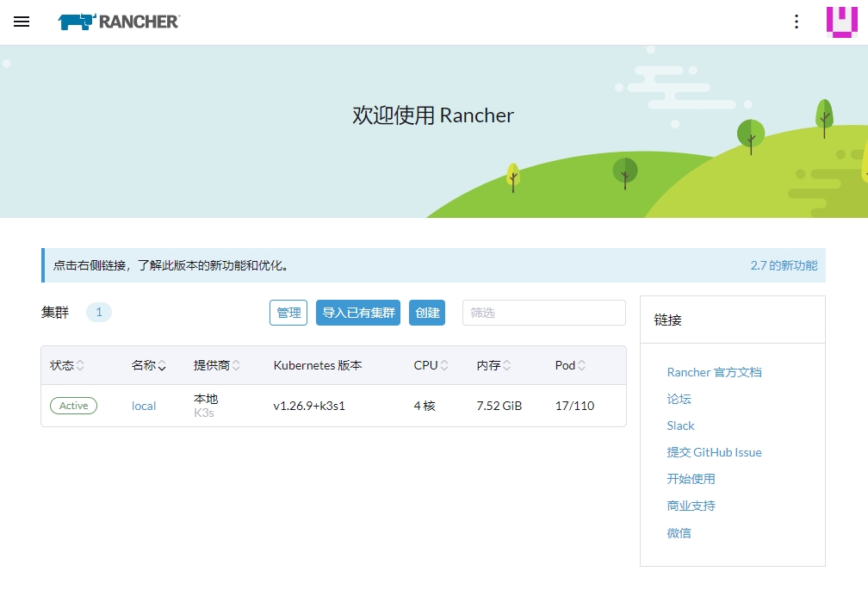Click the Rancher logo
Screen dimensions: 868x590
click(x=119, y=22)
